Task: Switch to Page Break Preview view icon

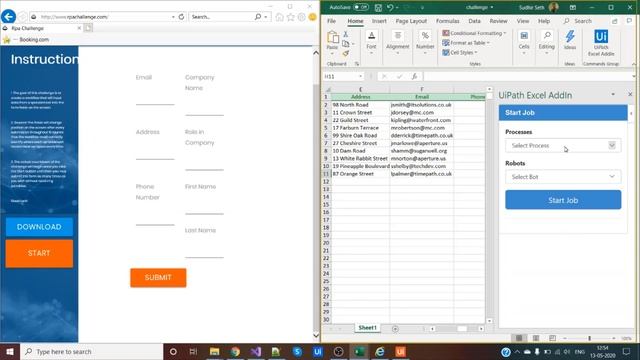Action: coord(552,338)
